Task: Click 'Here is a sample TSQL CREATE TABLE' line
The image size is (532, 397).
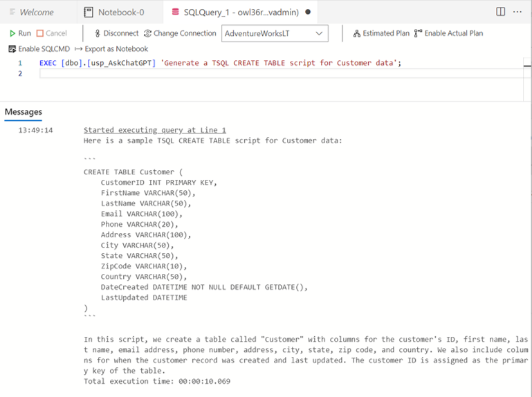Action: (213, 141)
